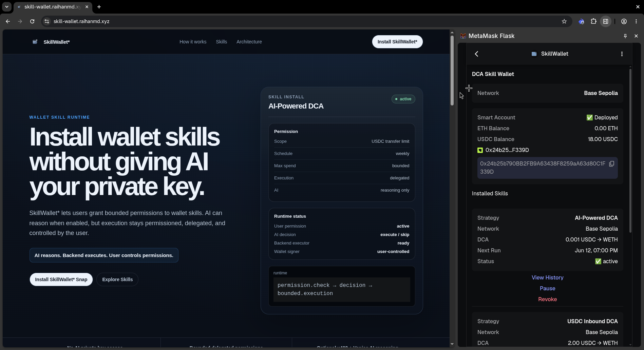Click the reasoning only AI value
644x350 pixels.
(395, 190)
